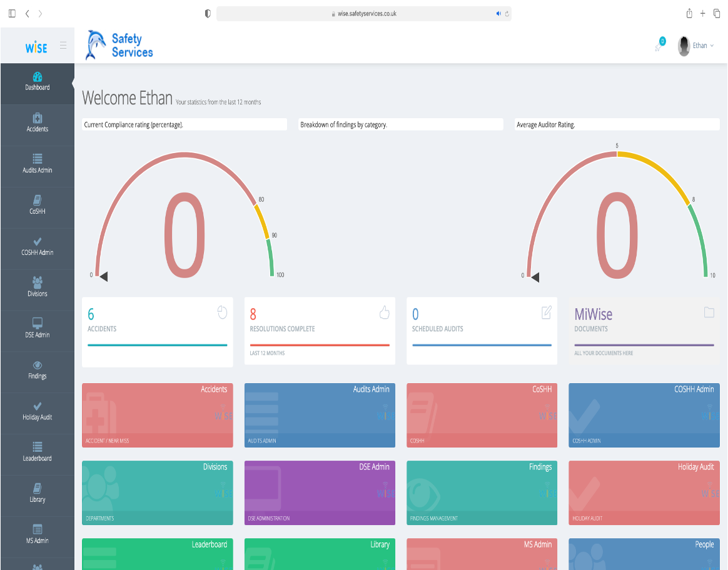
Task: Go forward in browser history
Action: pos(41,14)
